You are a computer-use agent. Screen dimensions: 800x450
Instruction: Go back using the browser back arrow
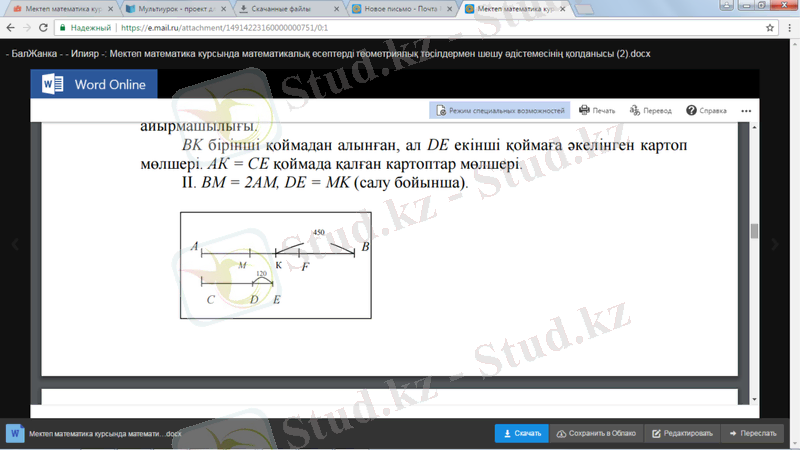coord(10,28)
